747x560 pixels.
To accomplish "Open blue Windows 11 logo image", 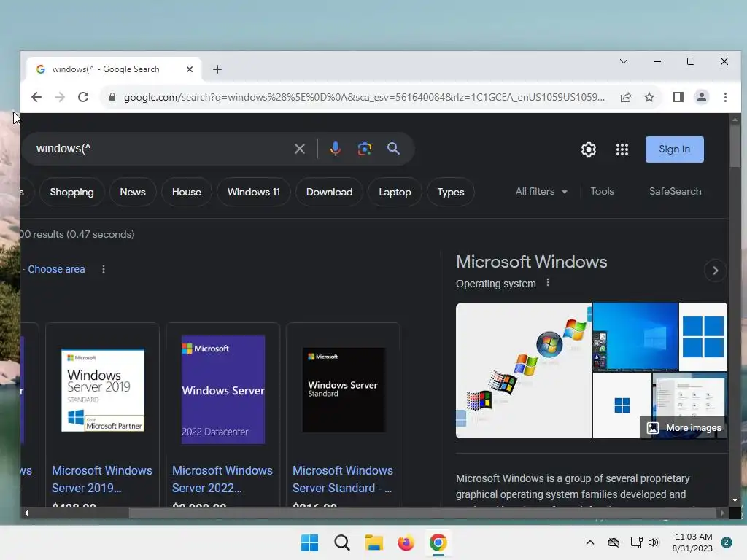I will (x=703, y=337).
